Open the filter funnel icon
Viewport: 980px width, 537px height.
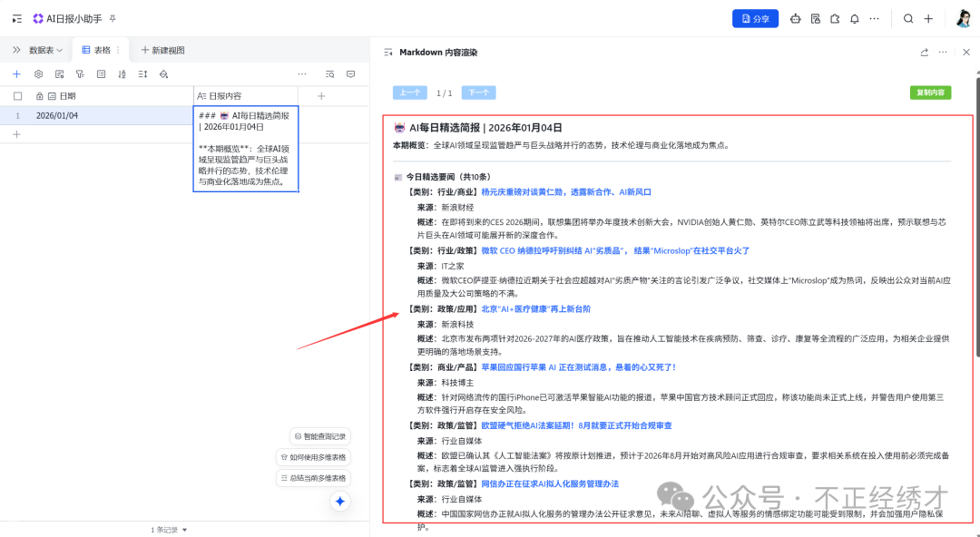(x=80, y=73)
